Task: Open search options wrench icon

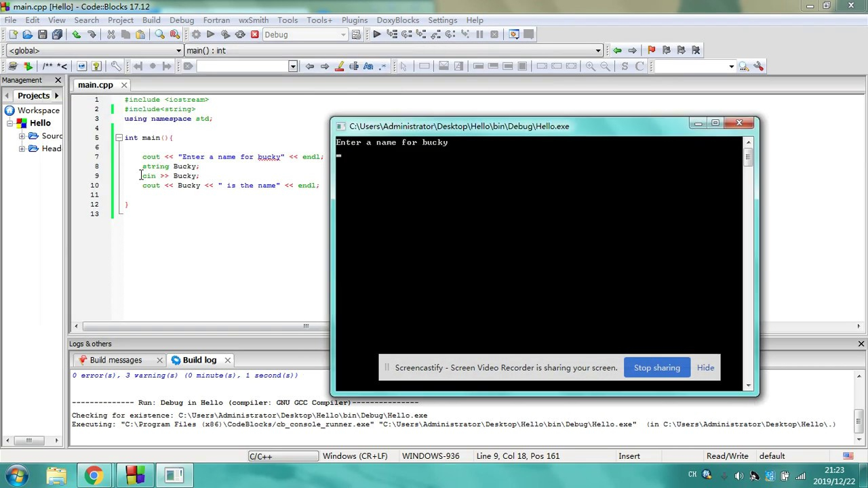Action: point(759,66)
